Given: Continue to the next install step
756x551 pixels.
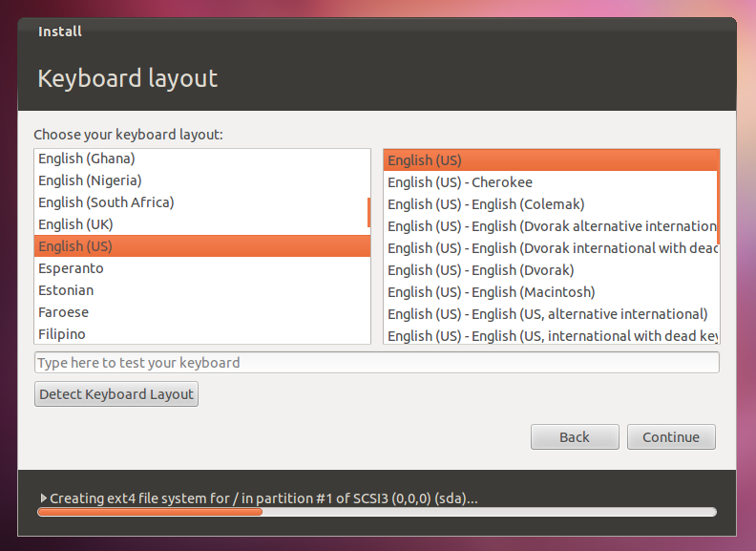Looking at the screenshot, I should (x=671, y=437).
